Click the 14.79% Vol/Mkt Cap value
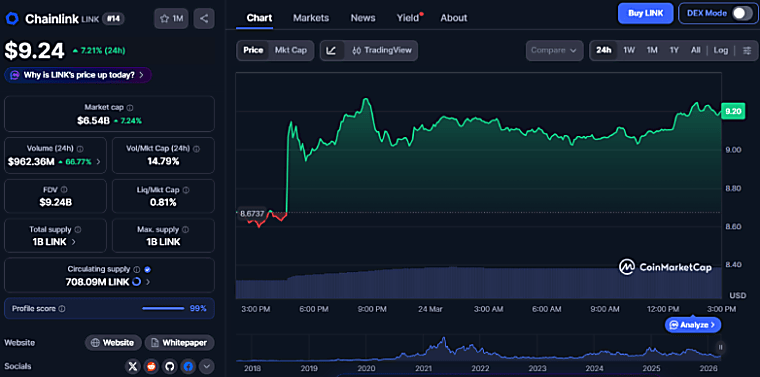 [x=163, y=161]
